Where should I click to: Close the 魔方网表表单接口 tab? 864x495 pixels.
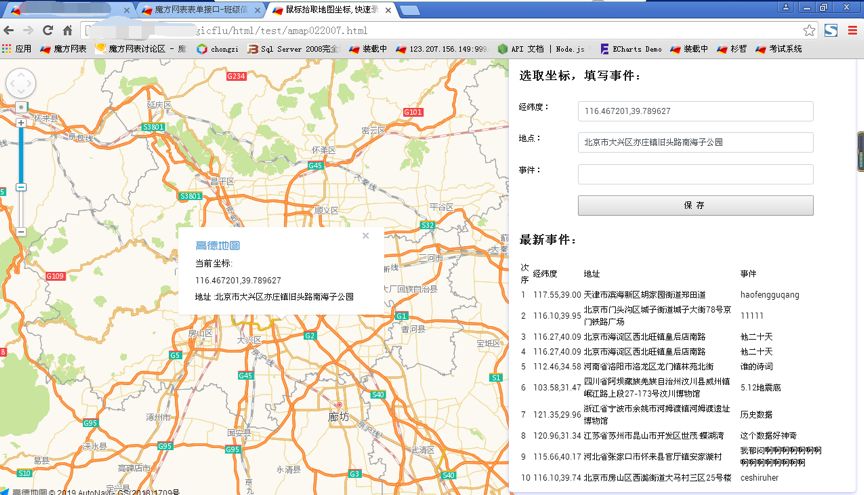(x=257, y=10)
